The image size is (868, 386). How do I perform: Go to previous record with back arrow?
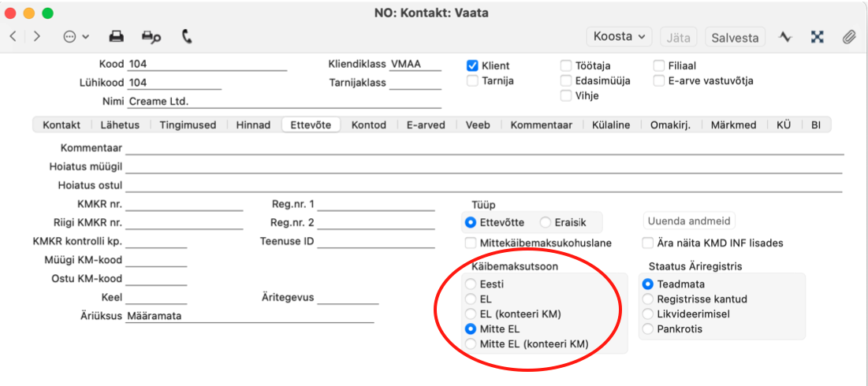13,37
